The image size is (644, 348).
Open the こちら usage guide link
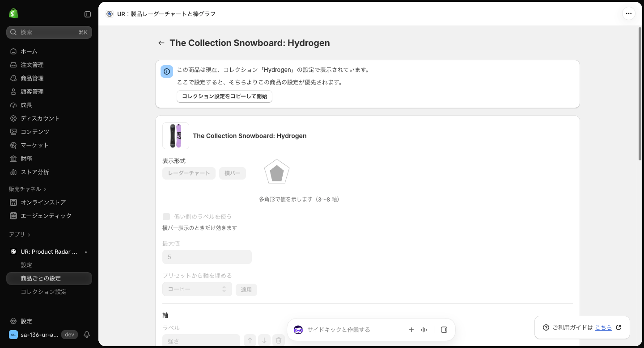(x=603, y=327)
